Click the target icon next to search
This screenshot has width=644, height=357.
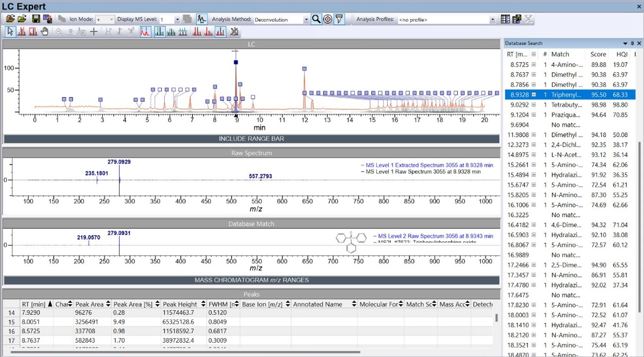328,19
